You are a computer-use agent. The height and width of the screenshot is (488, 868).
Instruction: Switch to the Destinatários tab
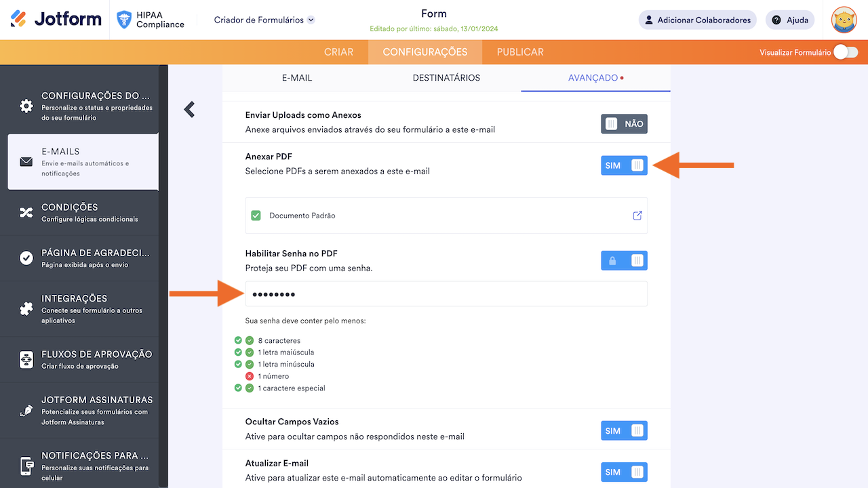[446, 78]
